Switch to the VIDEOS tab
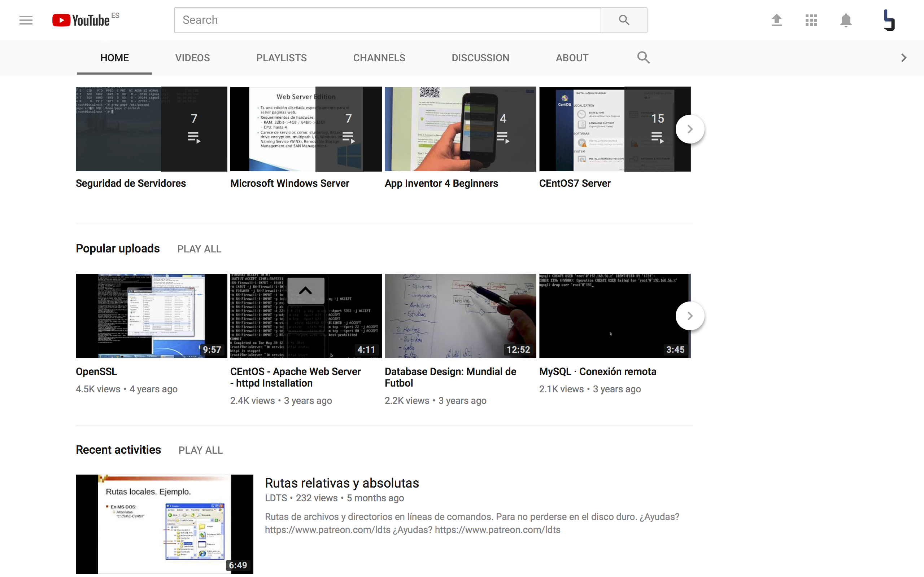 [x=192, y=58]
